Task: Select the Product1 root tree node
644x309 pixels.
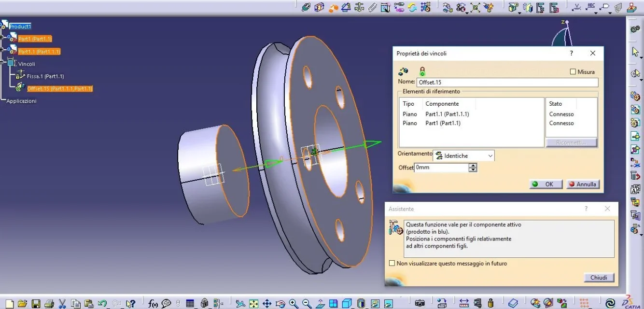Action: (20, 26)
